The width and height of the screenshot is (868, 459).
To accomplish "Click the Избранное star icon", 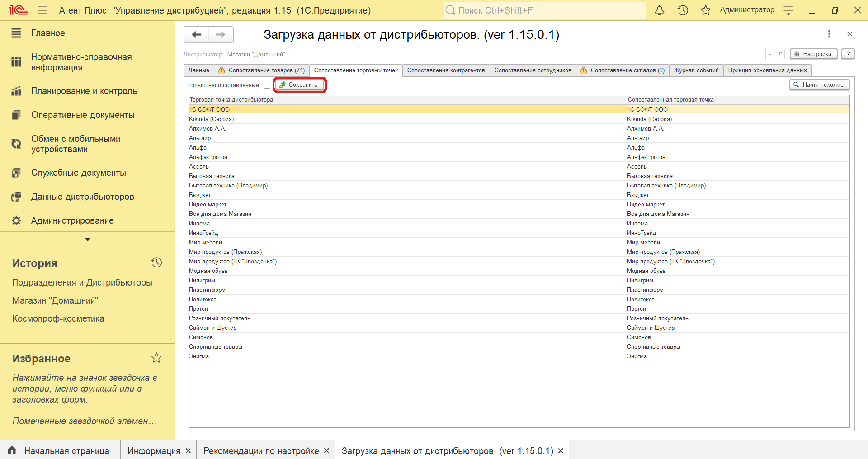I will point(156,358).
